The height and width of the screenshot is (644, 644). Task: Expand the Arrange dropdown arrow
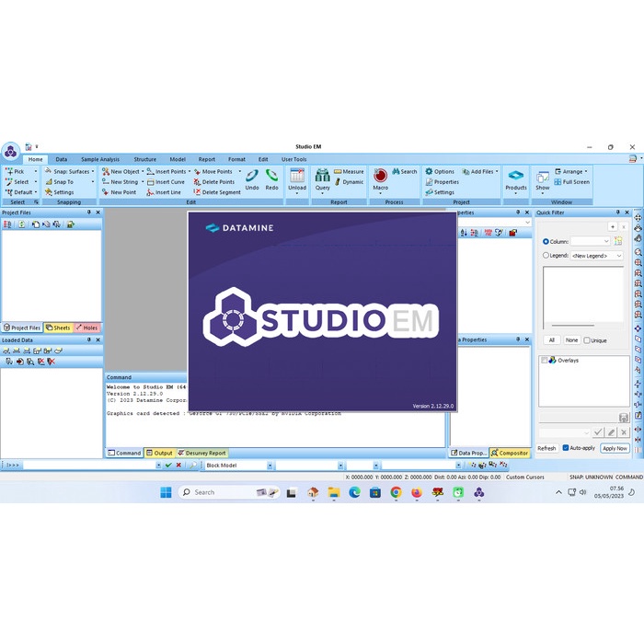(586, 171)
